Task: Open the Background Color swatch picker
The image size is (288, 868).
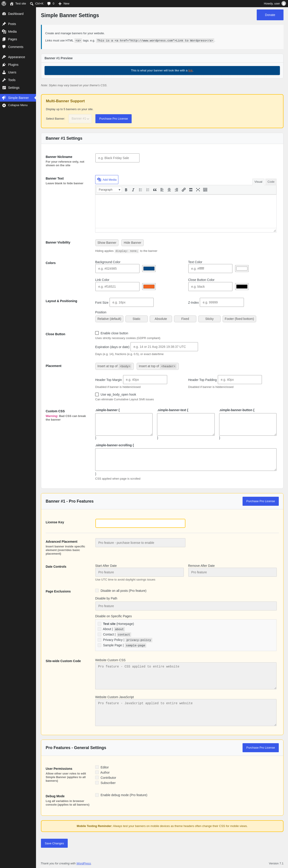Action: (149, 269)
